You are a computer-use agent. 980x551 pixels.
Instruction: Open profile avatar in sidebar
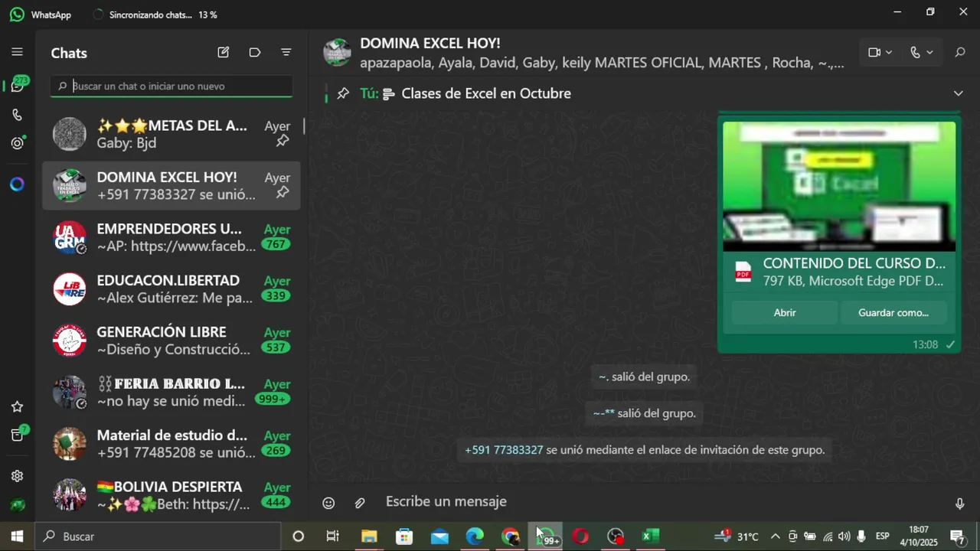tap(17, 505)
